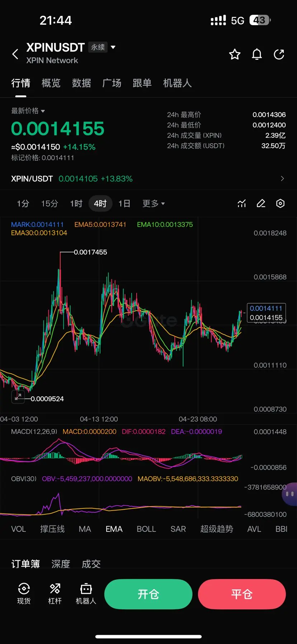Screen dimensions: 297x644
Task: Tap OBV(30) indicator label
Action: click(x=24, y=479)
